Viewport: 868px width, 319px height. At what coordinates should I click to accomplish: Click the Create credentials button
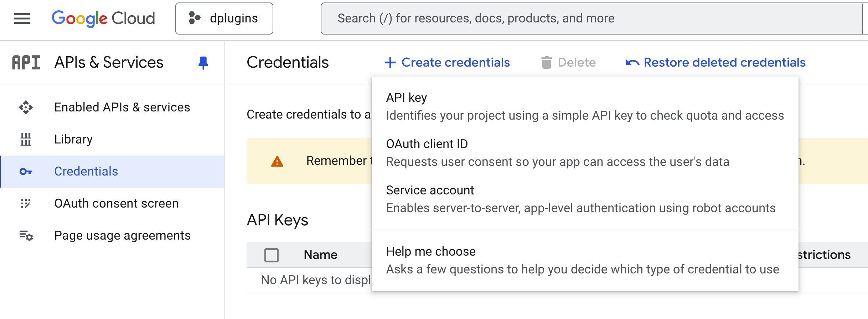click(448, 63)
